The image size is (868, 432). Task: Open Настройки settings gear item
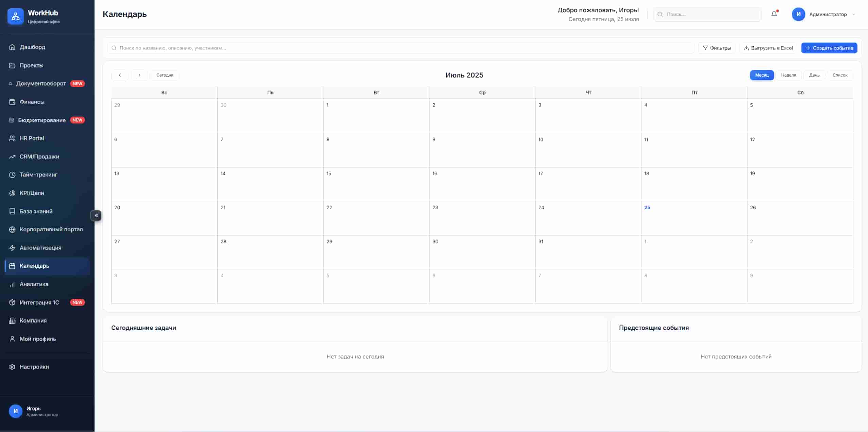pos(34,367)
